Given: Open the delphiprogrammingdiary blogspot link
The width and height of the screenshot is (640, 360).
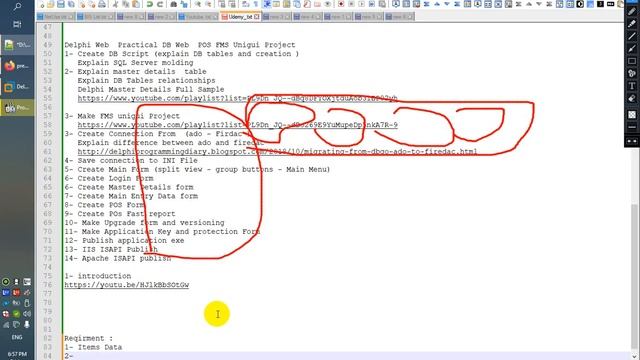Looking at the screenshot, I should pos(277,151).
